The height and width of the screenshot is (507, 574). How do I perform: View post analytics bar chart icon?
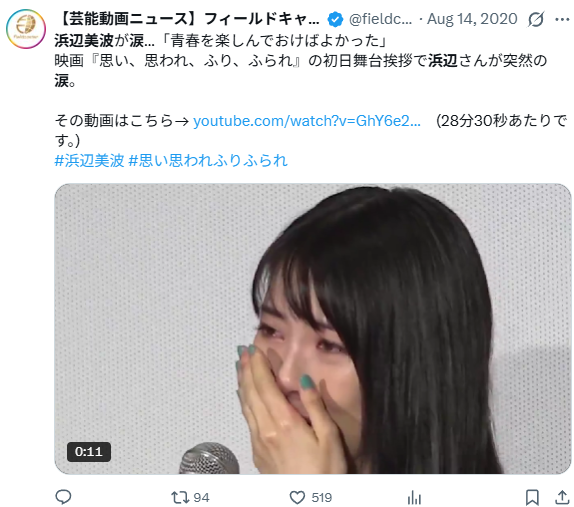pos(414,497)
